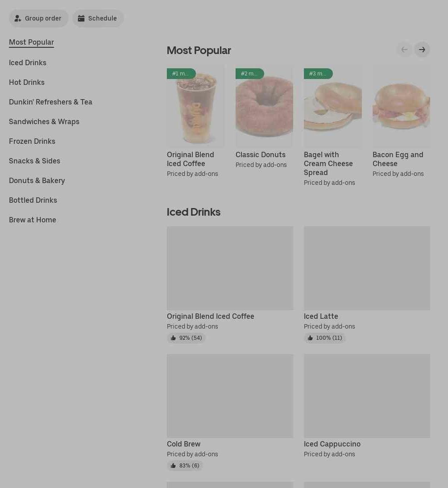Viewport: 448px width, 488px height.
Task: Open the Classic Donuts item thumbnail
Action: [x=264, y=106]
